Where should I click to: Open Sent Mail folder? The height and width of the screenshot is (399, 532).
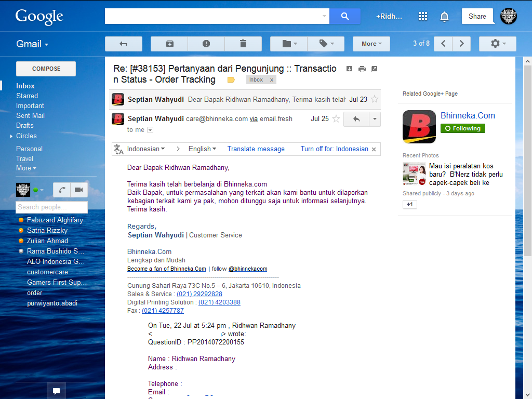(x=31, y=115)
